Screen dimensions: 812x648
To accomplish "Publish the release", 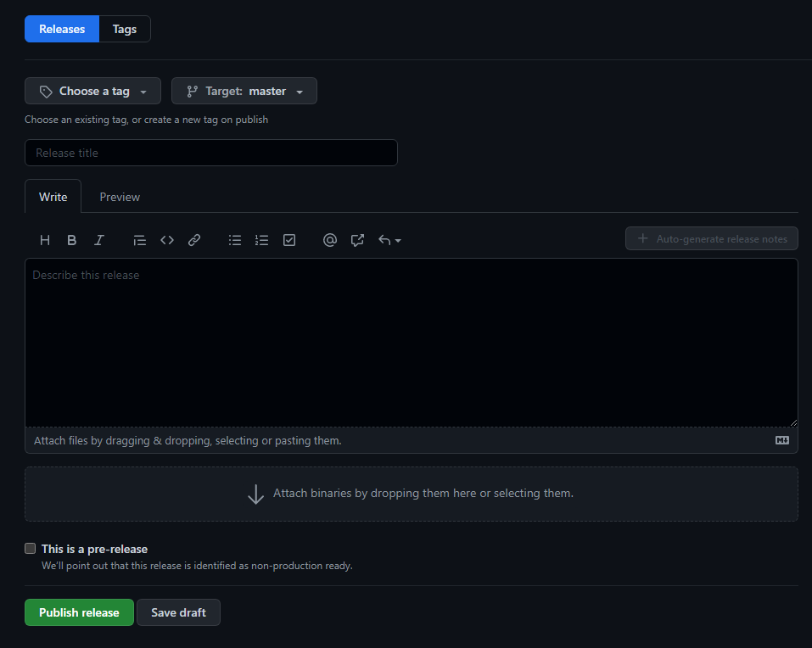I will pyautogui.click(x=78, y=612).
